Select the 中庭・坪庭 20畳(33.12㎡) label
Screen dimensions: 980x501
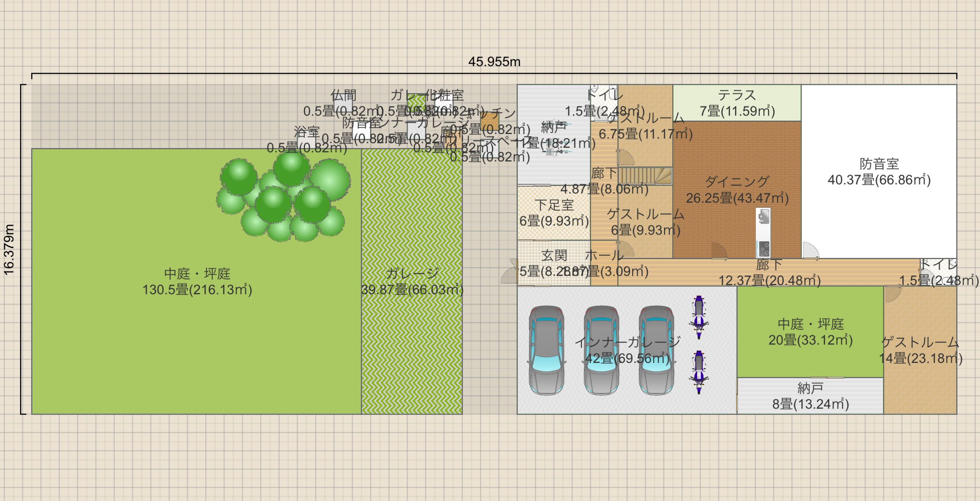tap(810, 332)
